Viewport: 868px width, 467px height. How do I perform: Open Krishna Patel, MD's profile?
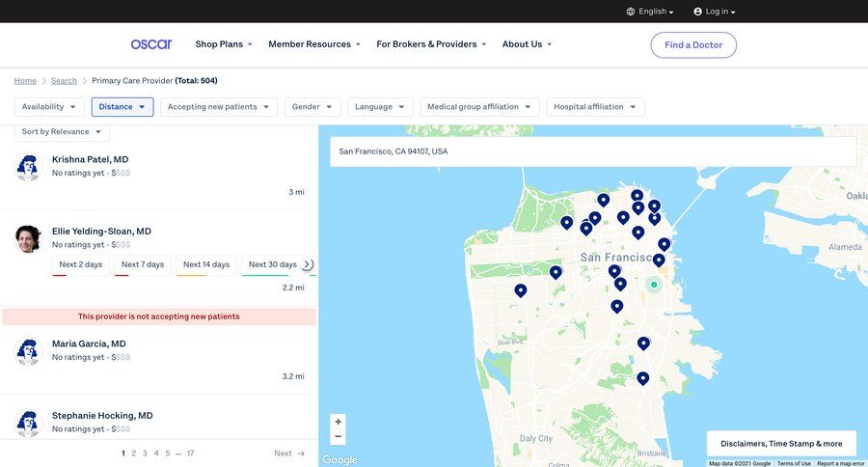[x=91, y=159]
